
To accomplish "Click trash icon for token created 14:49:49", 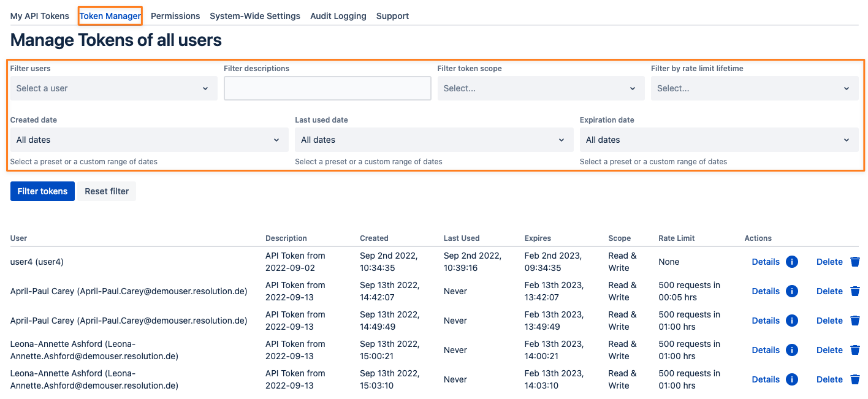I will point(855,321).
